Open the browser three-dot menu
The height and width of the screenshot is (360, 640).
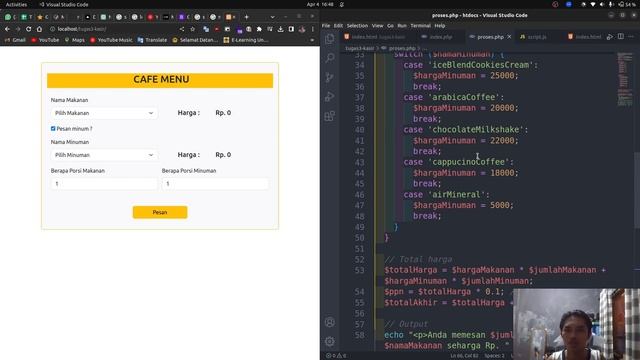[x=313, y=29]
